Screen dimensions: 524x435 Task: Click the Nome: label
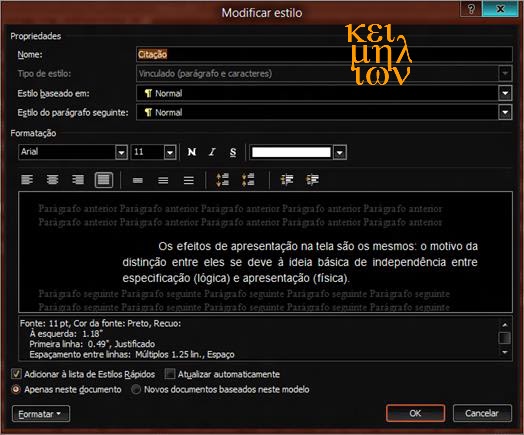coord(30,54)
